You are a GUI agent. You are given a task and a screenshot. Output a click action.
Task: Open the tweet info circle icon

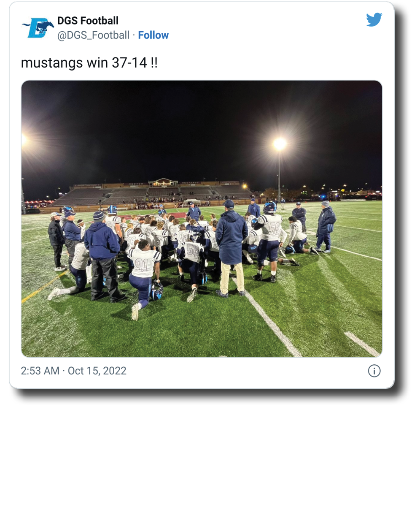(374, 371)
